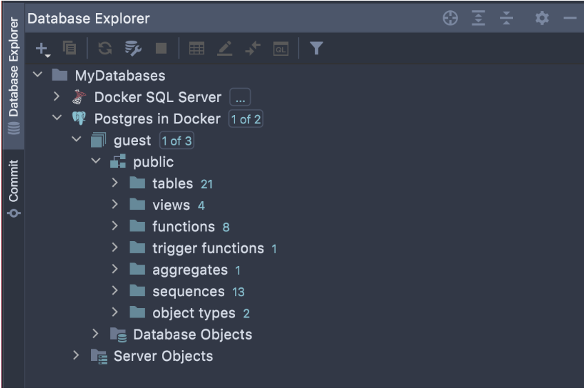This screenshot has height=392, width=584.
Task: Click the Jump to Source arrows icon
Action: coord(253,48)
